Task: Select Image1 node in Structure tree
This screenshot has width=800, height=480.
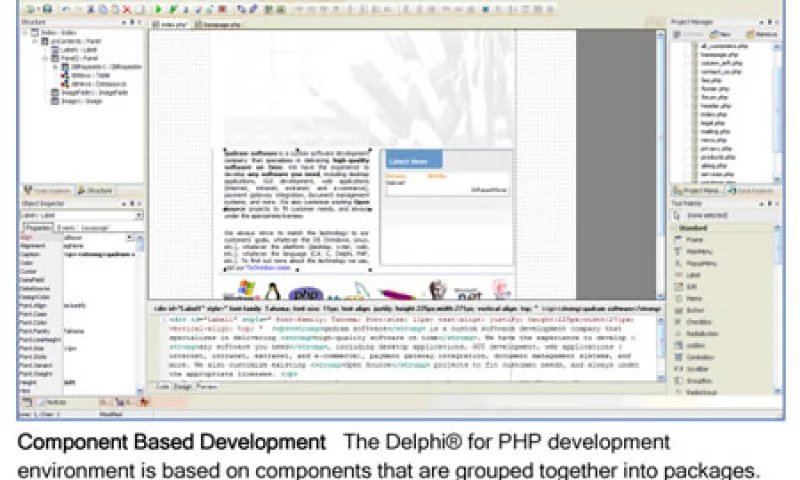Action: (77, 101)
